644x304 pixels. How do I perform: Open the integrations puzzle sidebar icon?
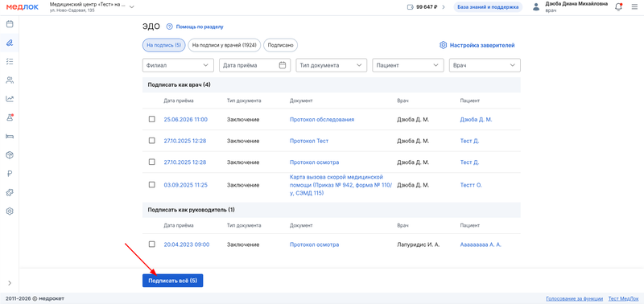pyautogui.click(x=10, y=192)
